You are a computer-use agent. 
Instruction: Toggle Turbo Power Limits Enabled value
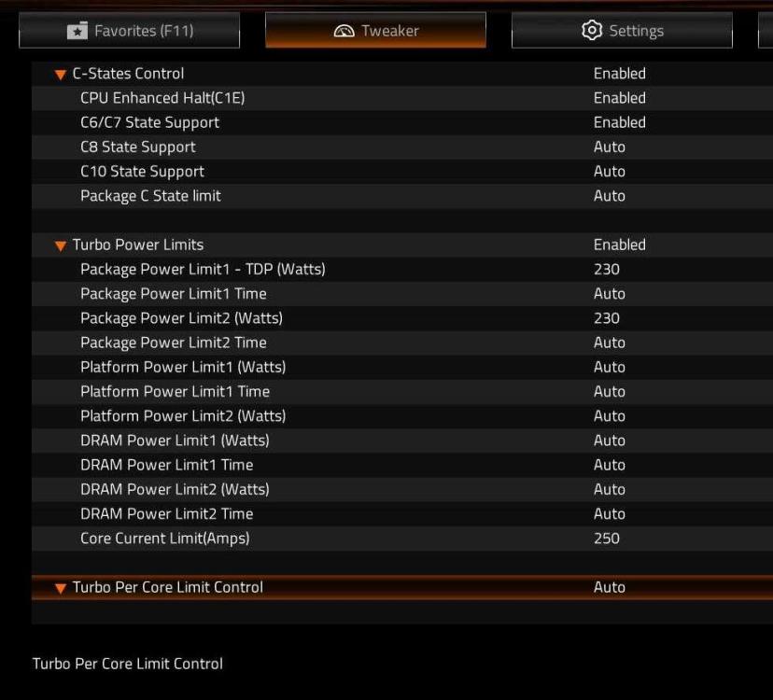coord(619,245)
